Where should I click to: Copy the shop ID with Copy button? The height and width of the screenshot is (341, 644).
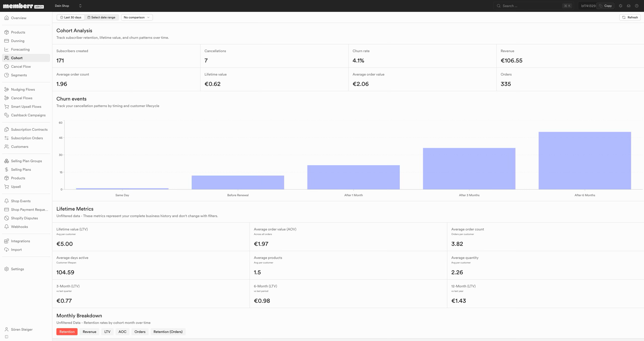point(605,6)
